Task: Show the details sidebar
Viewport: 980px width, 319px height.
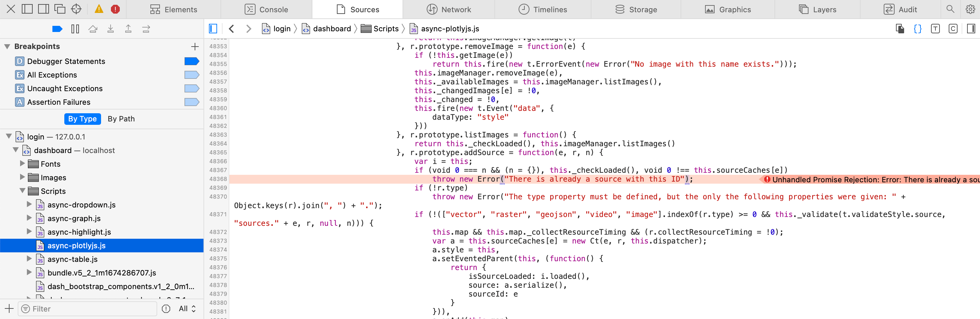Action: pyautogui.click(x=971, y=29)
